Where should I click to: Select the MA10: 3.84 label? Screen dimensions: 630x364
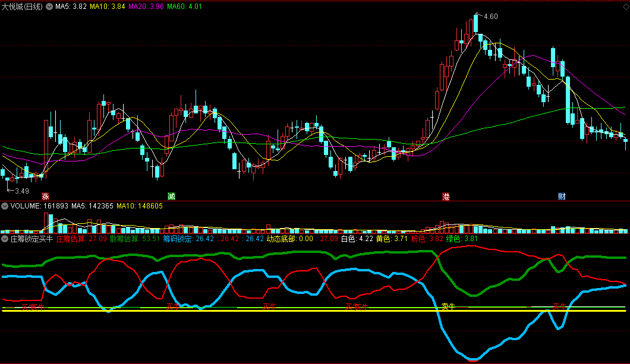coord(107,7)
